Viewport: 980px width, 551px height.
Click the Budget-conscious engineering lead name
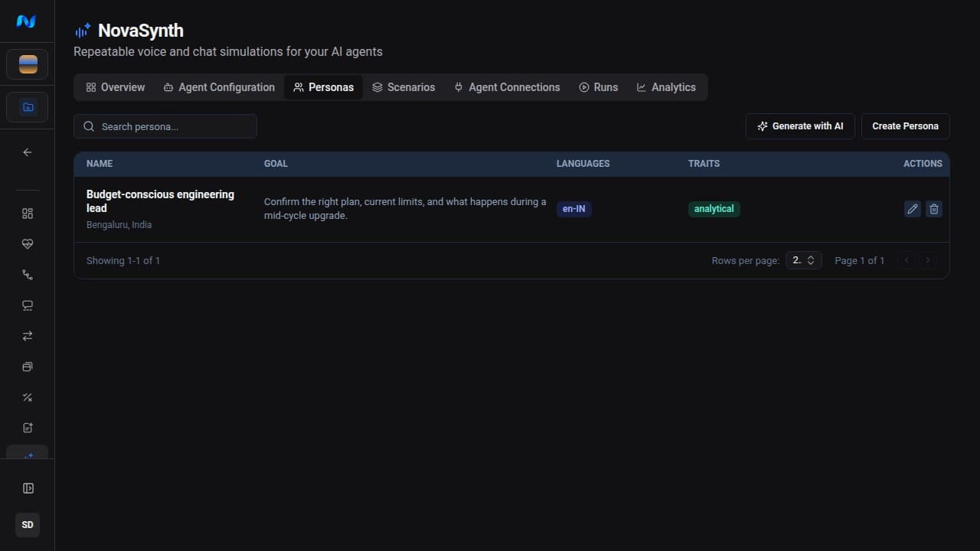click(160, 201)
